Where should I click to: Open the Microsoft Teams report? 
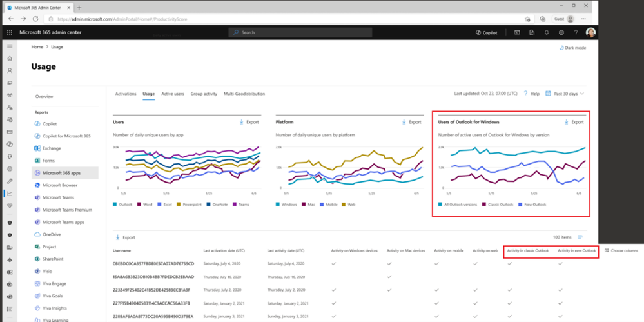coord(58,197)
